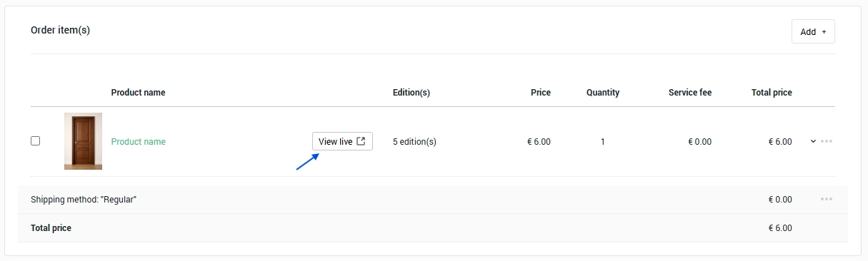Click the View live button
Viewport: 868px width, 261px height.
tap(342, 141)
